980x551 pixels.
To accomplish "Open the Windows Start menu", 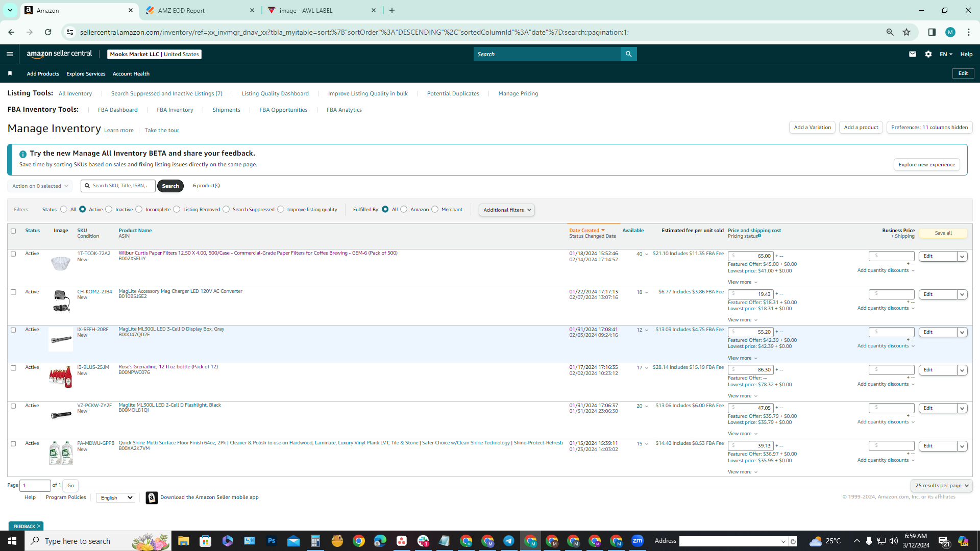I will click(12, 541).
